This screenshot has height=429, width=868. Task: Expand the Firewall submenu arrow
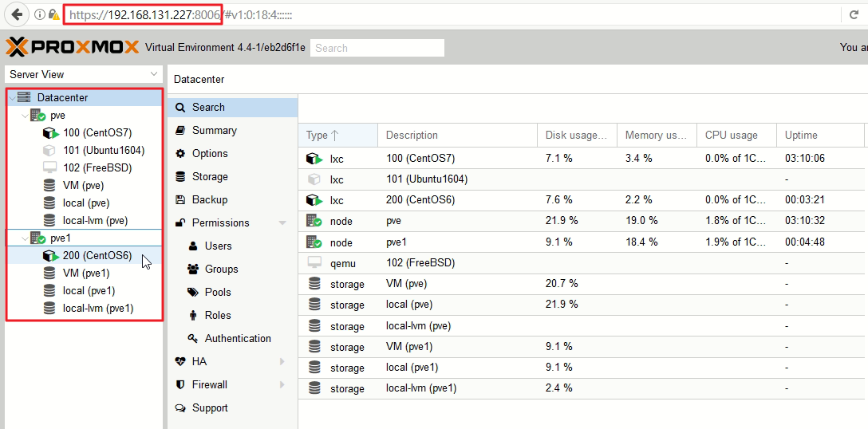click(282, 384)
